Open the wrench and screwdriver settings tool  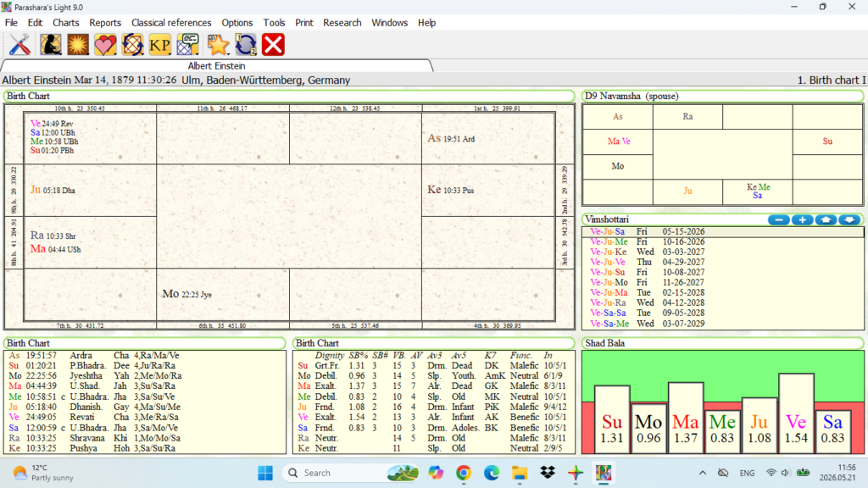(19, 45)
